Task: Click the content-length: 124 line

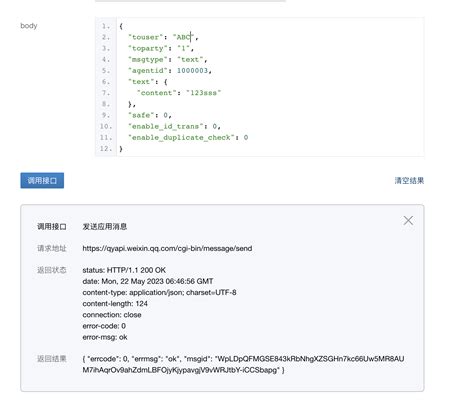Action: tap(115, 304)
